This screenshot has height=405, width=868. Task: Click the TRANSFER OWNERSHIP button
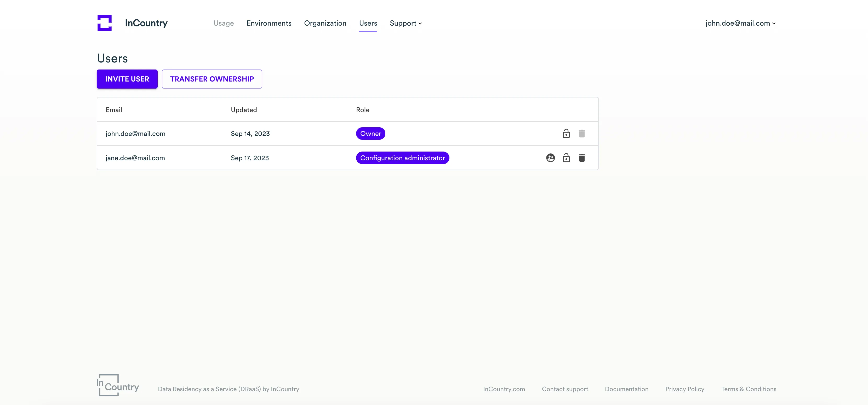coord(212,79)
